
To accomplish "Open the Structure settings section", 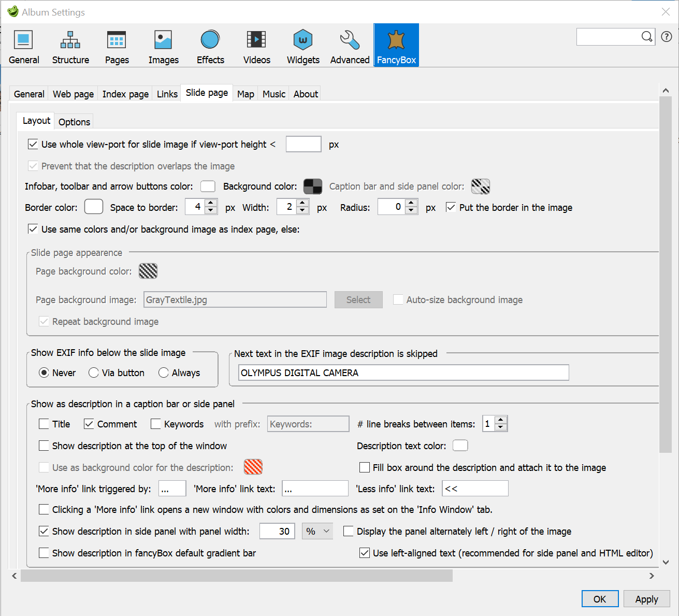I will click(70, 46).
